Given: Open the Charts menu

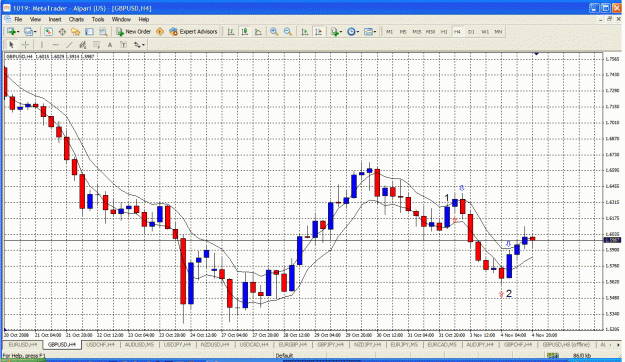Looking at the screenshot, I should pos(76,19).
